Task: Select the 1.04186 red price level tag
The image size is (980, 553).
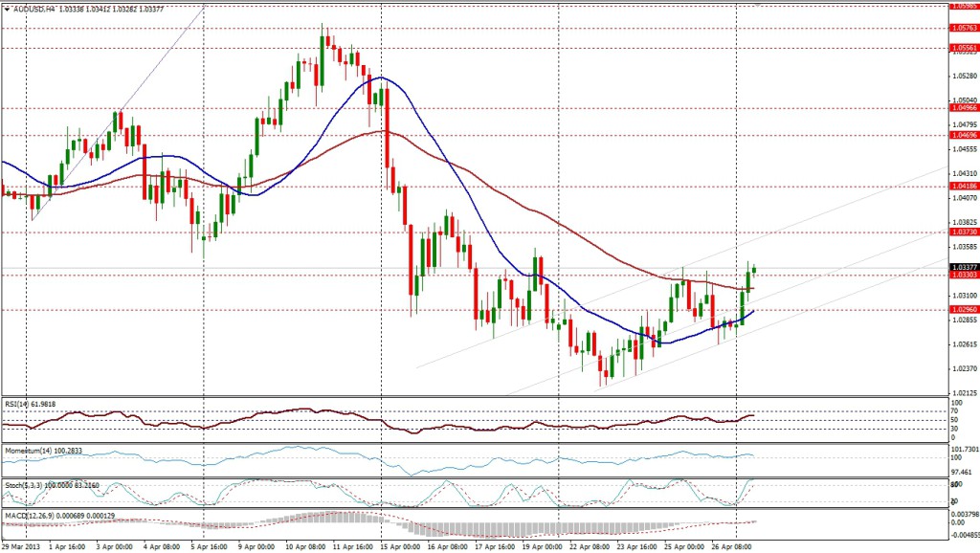Action: pyautogui.click(x=963, y=186)
